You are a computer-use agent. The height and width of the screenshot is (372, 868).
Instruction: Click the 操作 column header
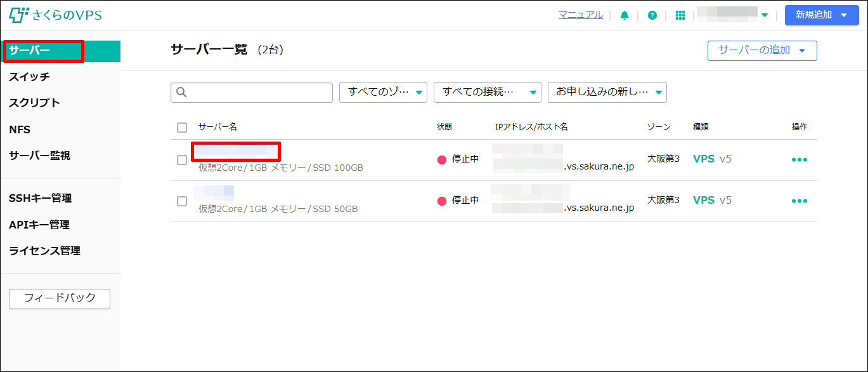800,127
